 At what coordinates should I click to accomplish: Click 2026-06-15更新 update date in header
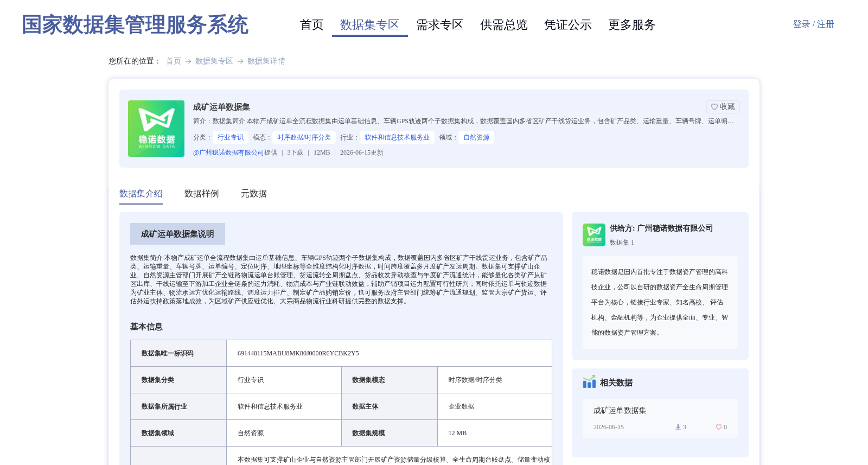pyautogui.click(x=362, y=152)
